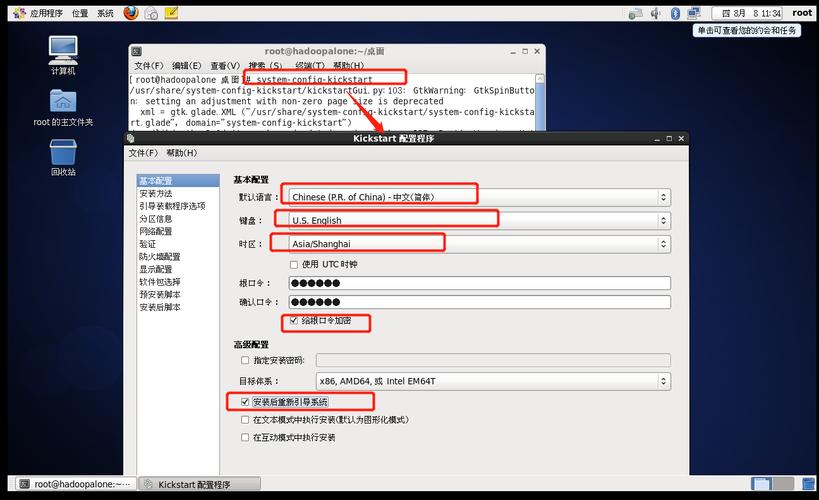Select 显示配置 in the sidebar

[x=178, y=269]
